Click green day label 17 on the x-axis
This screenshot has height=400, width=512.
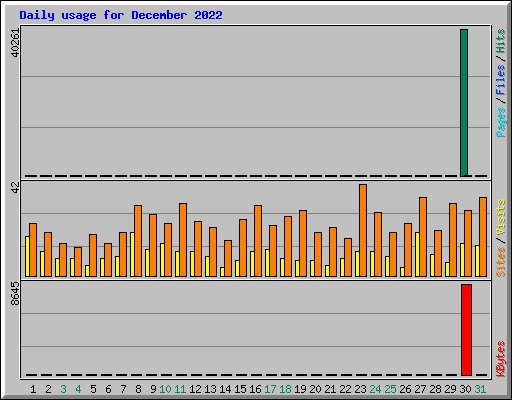pyautogui.click(x=270, y=389)
